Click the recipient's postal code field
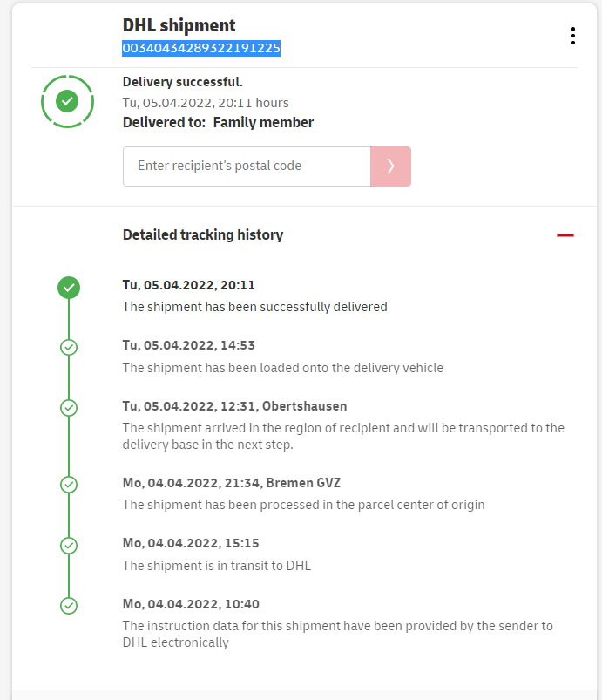The width and height of the screenshot is (602, 700). [x=247, y=167]
